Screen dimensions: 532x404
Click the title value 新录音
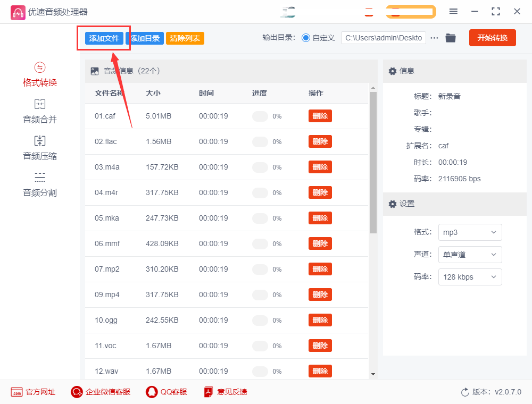pos(449,97)
